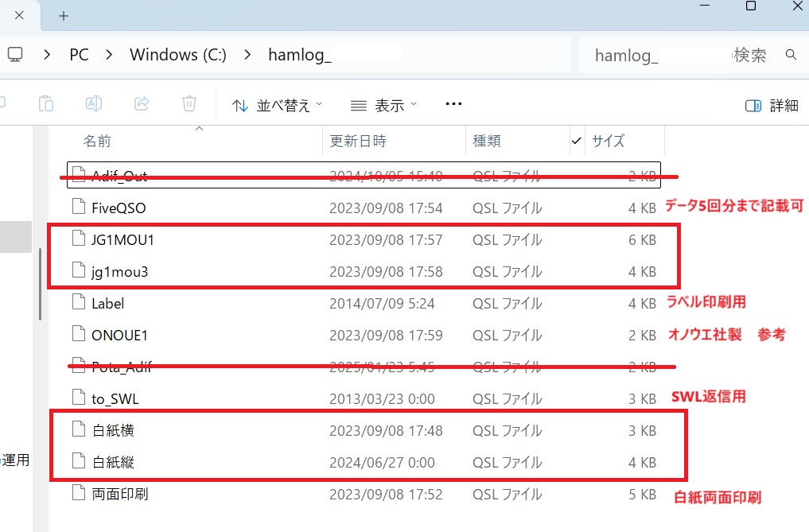
Task: Expand the chevron after Windows (C:) breadcrumb
Action: [248, 55]
